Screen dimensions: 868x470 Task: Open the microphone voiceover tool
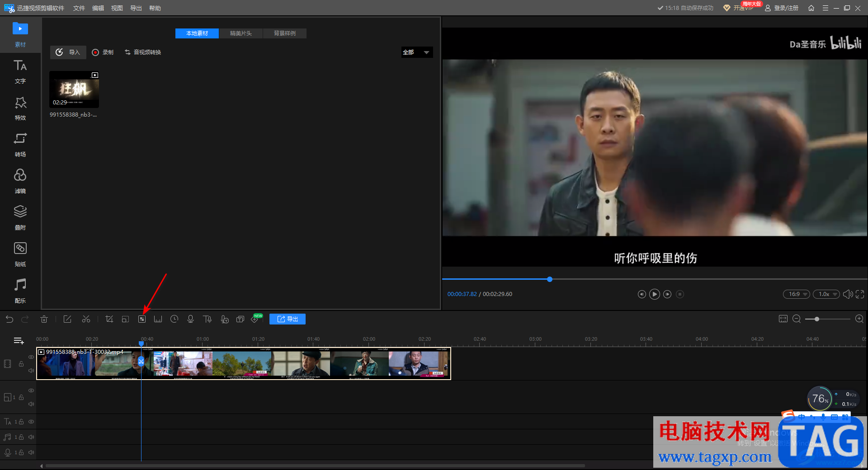click(x=190, y=319)
